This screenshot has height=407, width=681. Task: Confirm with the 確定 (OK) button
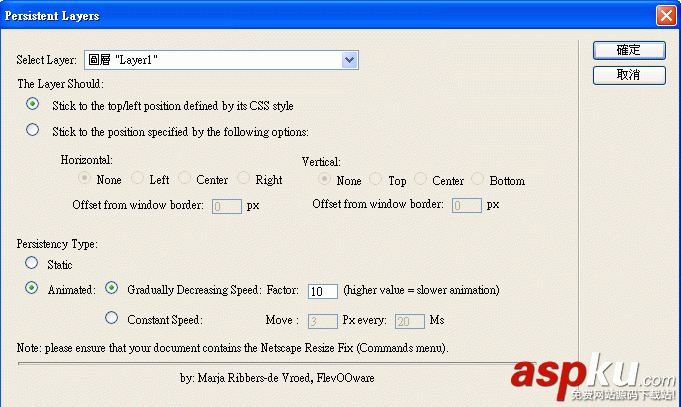click(x=629, y=50)
